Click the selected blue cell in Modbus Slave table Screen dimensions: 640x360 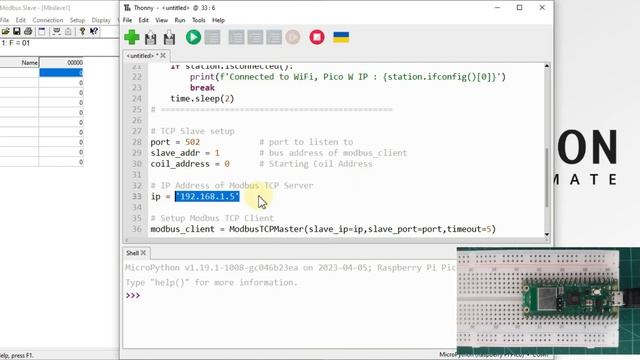click(61, 73)
